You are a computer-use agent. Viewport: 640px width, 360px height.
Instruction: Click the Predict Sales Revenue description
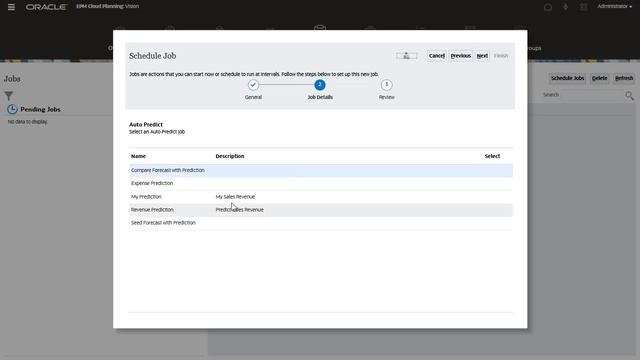(x=239, y=210)
